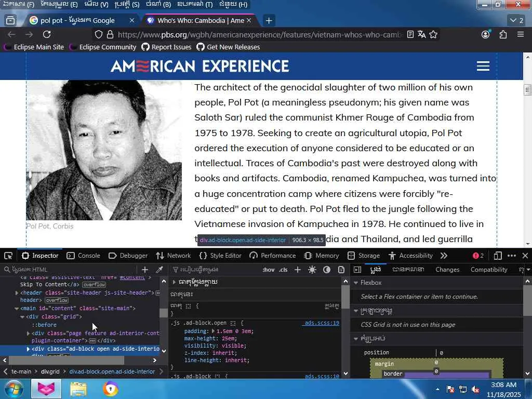Bookmark this page with the star icon
The width and height of the screenshot is (532, 399).
pyautogui.click(x=433, y=34)
